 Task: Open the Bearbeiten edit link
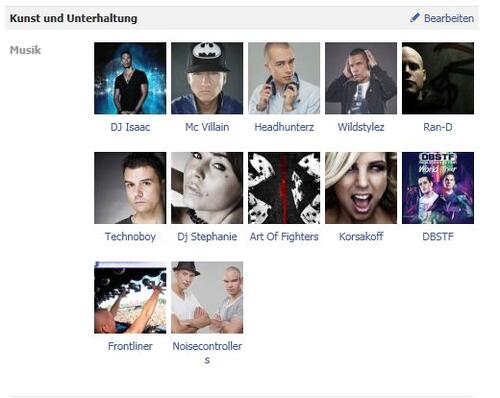tap(449, 18)
